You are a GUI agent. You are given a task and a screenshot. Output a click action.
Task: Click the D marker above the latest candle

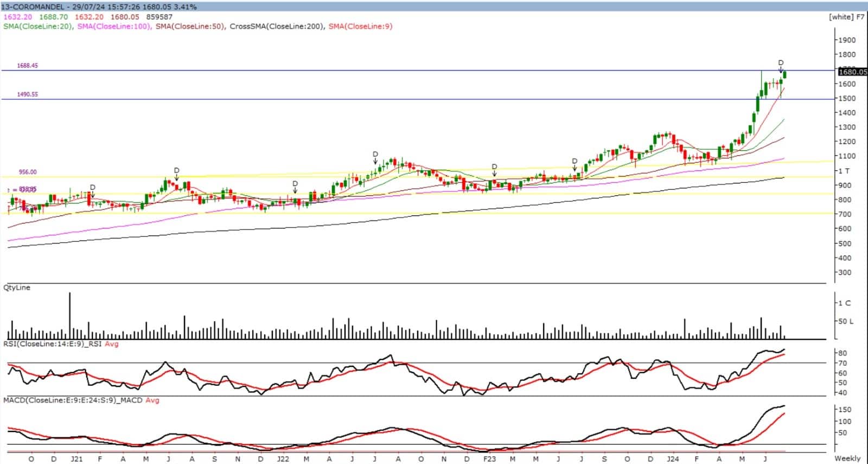point(781,63)
